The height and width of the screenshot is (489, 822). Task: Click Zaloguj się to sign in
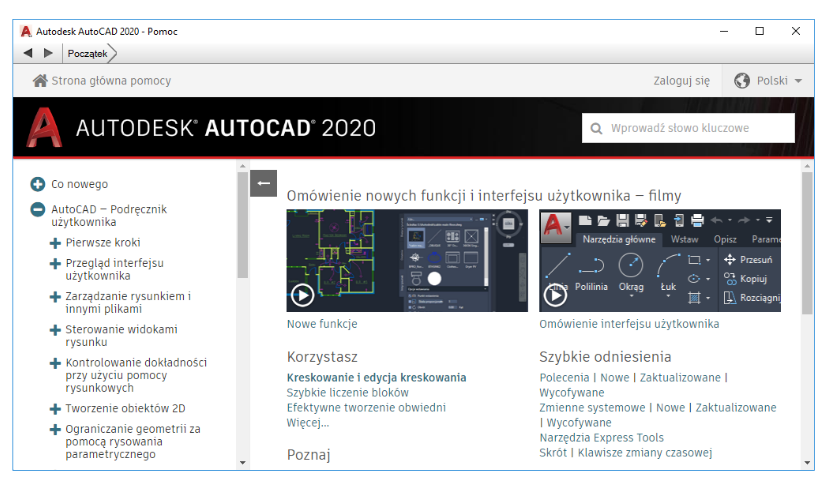tap(682, 81)
